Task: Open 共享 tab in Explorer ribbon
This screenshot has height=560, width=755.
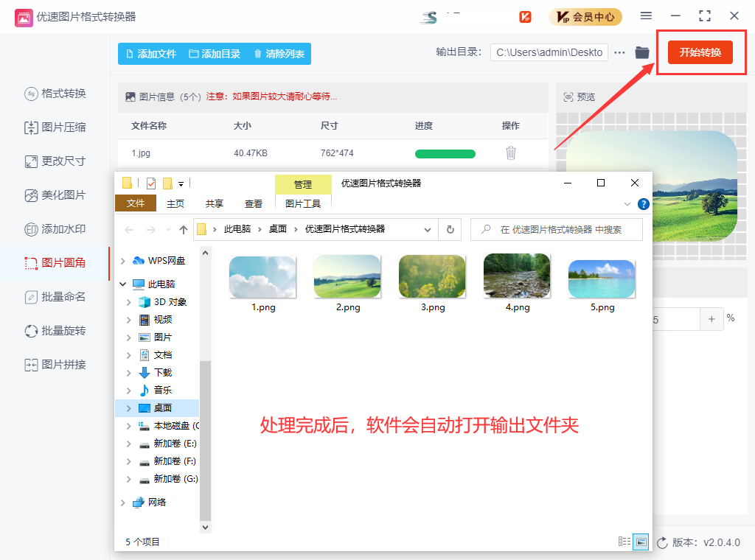Action: coord(215,203)
